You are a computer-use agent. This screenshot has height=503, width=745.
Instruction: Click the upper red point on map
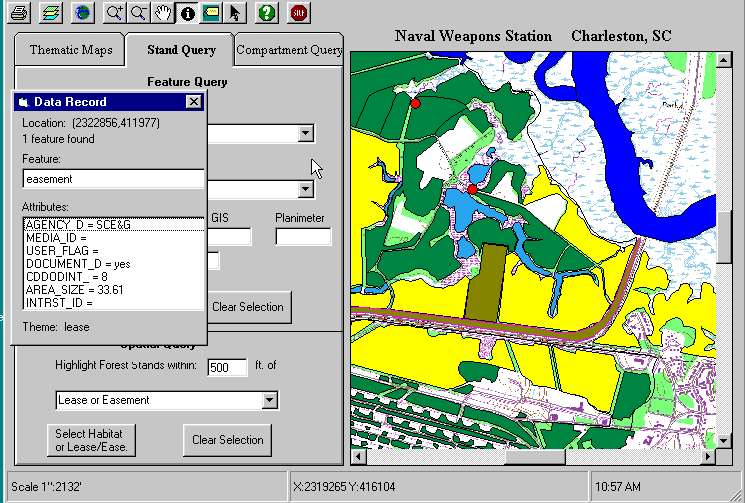(x=415, y=104)
